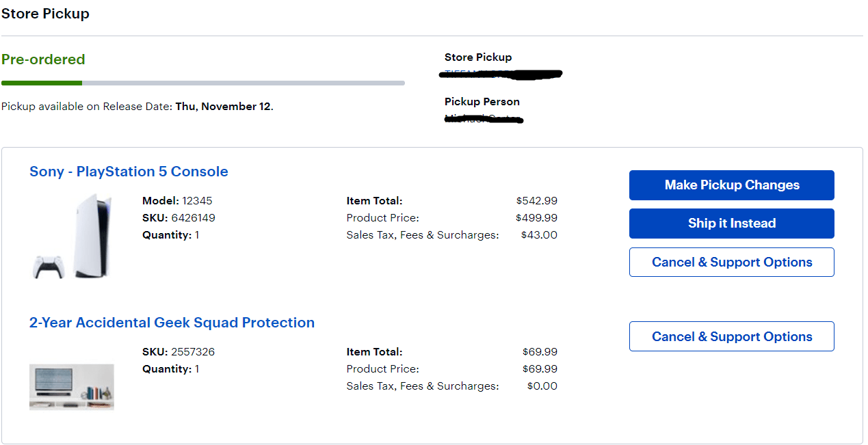The image size is (868, 445).
Task: Click the Geek Squad SKU number 2557326
Action: [x=193, y=352]
